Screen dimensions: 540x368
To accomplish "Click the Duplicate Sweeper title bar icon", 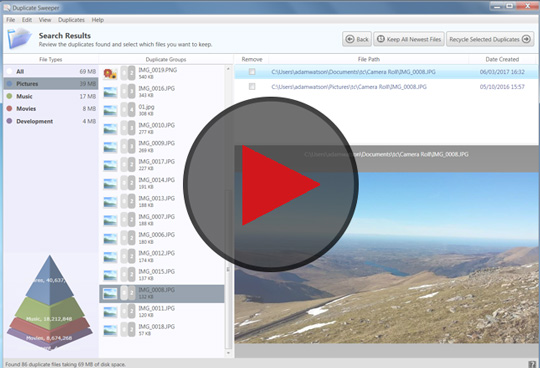I will (7, 7).
